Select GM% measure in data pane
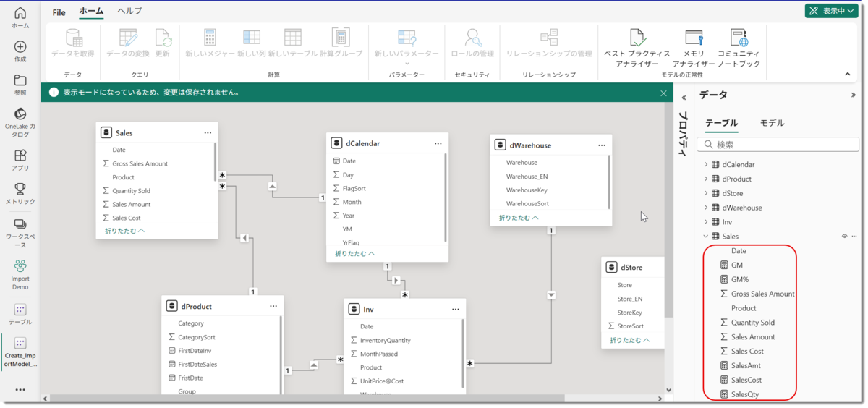 pyautogui.click(x=740, y=279)
